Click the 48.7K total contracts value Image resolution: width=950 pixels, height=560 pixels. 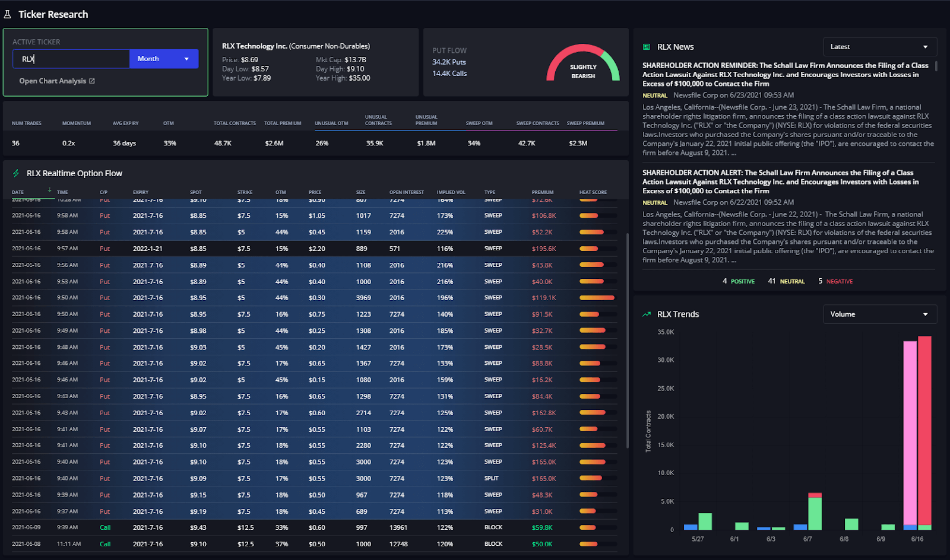pos(223,144)
